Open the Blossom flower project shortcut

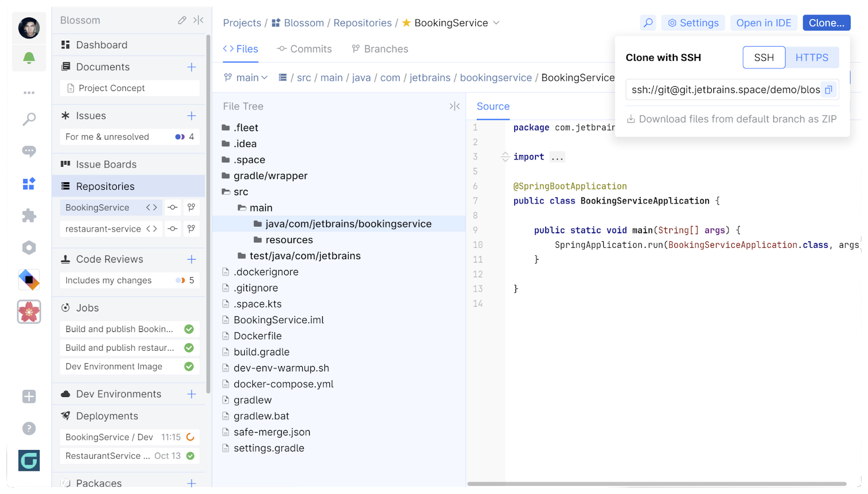(x=29, y=312)
